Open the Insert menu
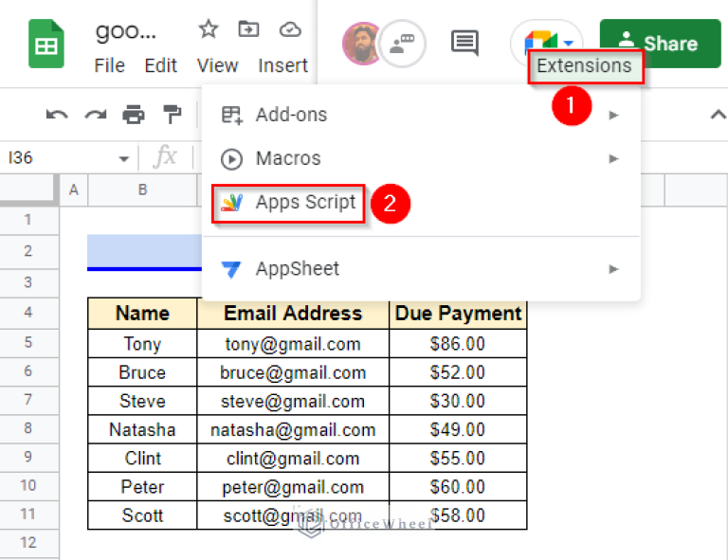728x560 pixels. point(282,65)
